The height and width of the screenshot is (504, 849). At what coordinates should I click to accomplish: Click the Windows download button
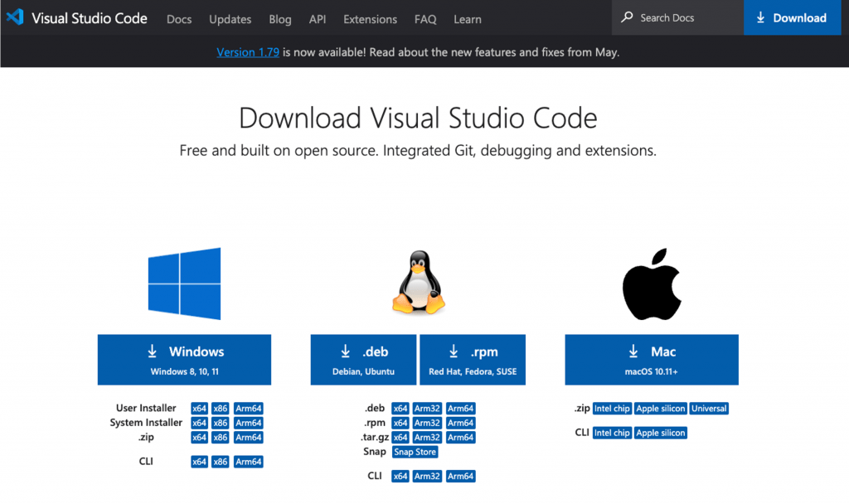coord(184,360)
